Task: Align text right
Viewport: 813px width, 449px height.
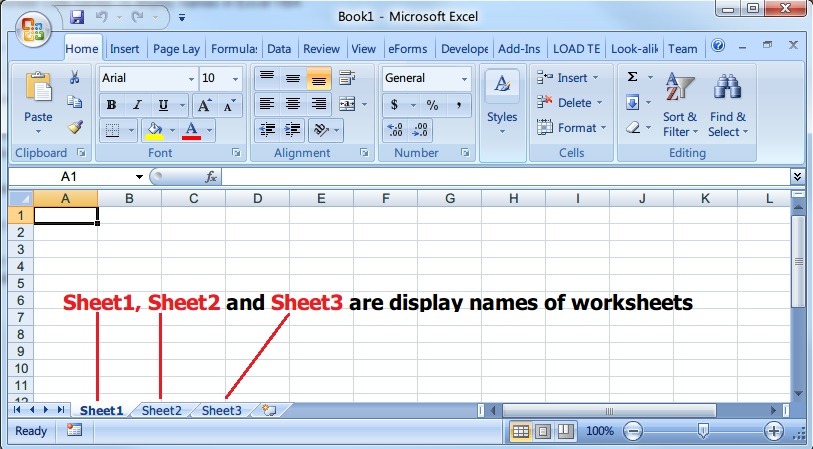Action: click(x=319, y=104)
